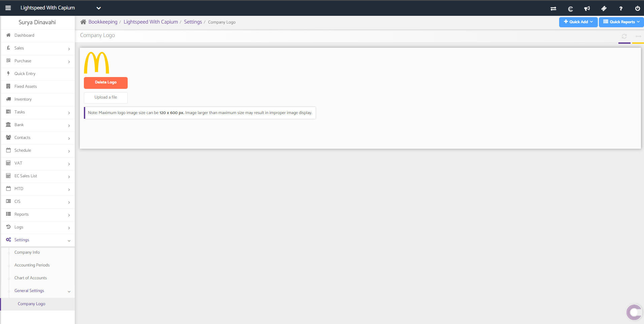644x324 pixels.
Task: Open the hamburger menu icon
Action: pyautogui.click(x=8, y=8)
